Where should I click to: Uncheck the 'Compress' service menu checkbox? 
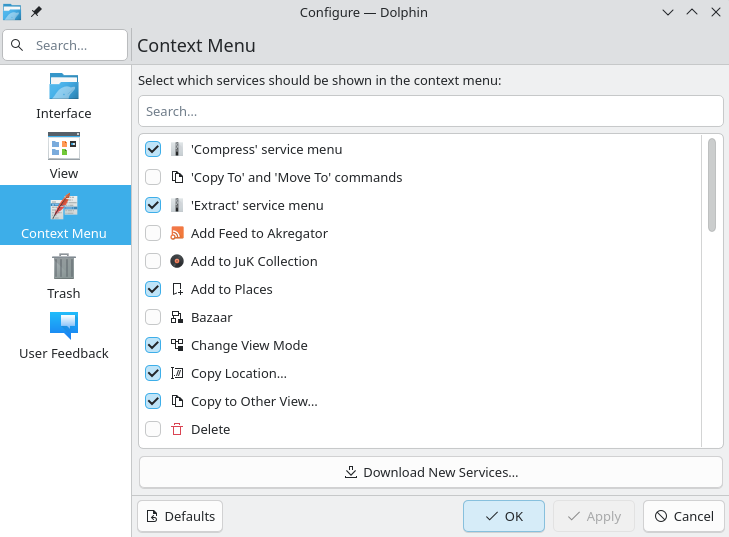[x=153, y=149]
